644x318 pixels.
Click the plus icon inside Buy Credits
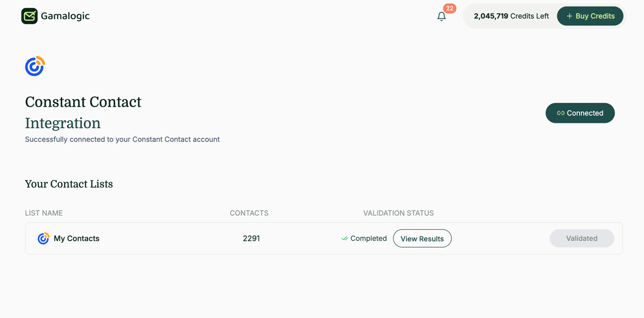coord(571,16)
